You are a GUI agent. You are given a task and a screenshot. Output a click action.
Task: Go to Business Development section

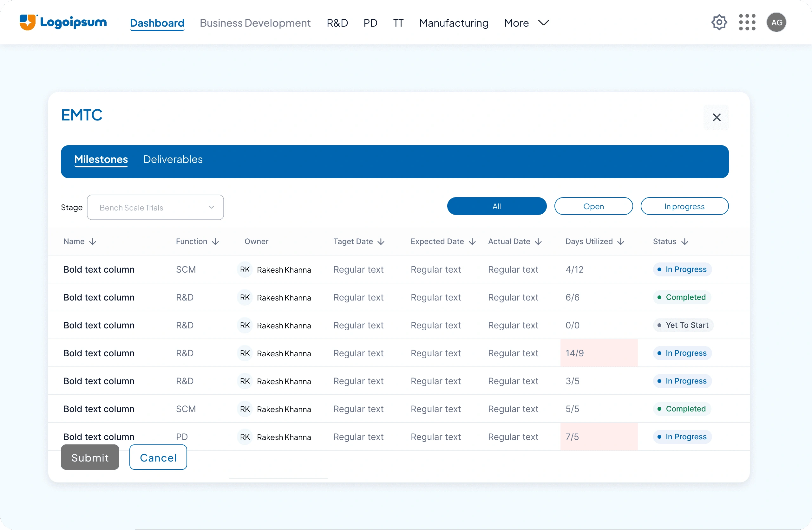[255, 23]
